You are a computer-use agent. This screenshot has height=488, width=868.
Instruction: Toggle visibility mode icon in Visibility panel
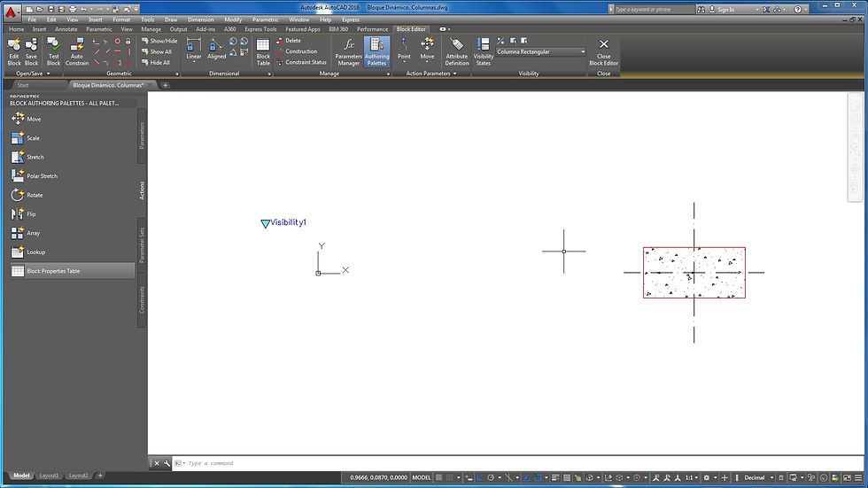coord(500,41)
